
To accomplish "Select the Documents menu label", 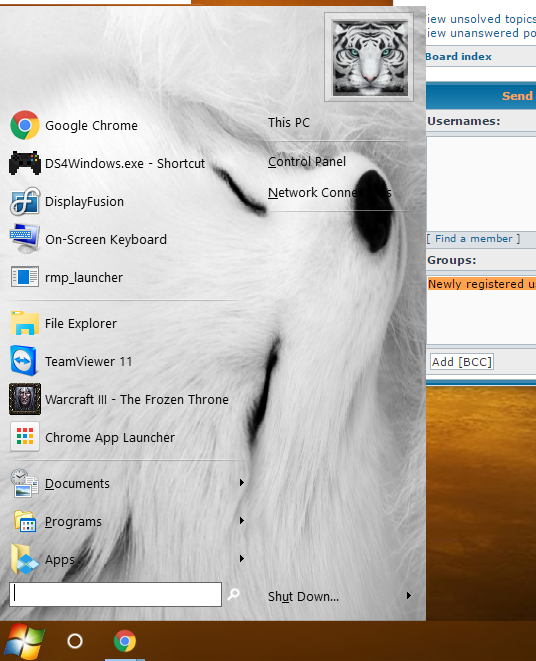I will point(77,484).
